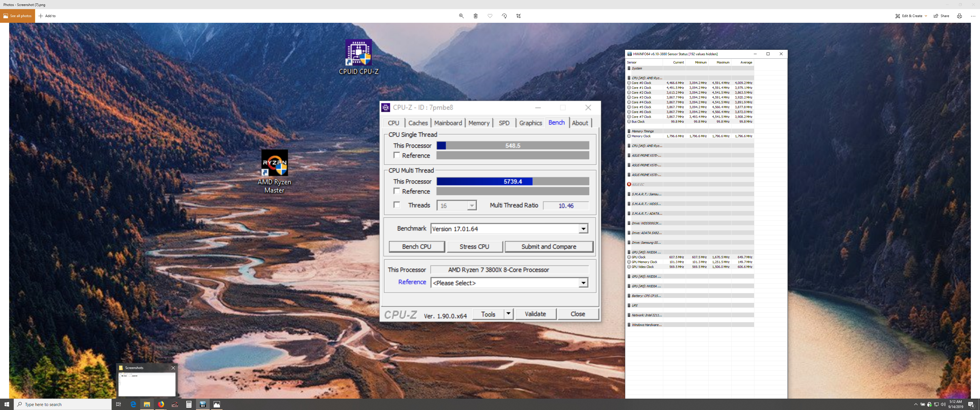This screenshot has height=410, width=980.
Task: Open Firefox from the taskbar
Action: click(x=161, y=404)
